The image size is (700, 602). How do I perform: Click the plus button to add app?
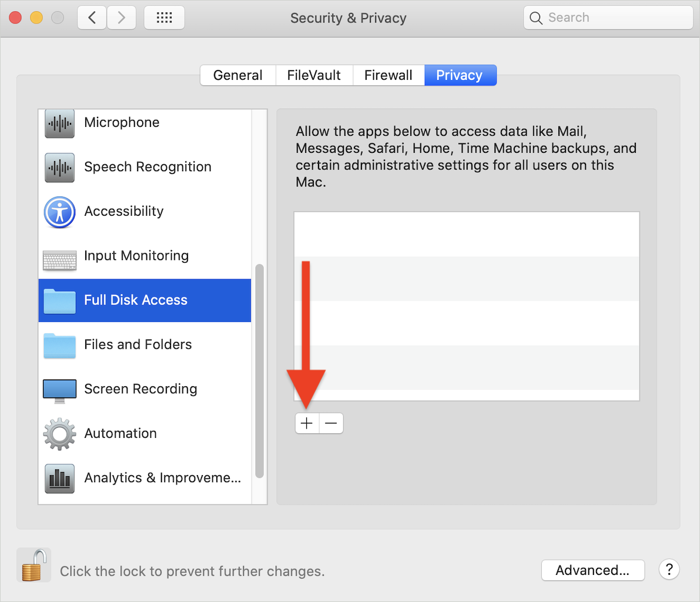tap(307, 423)
